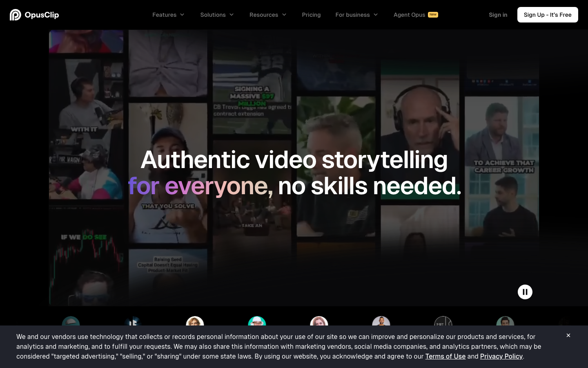The width and height of the screenshot is (588, 368).
Task: Click the "no skills needed." text
Action: coord(370,186)
